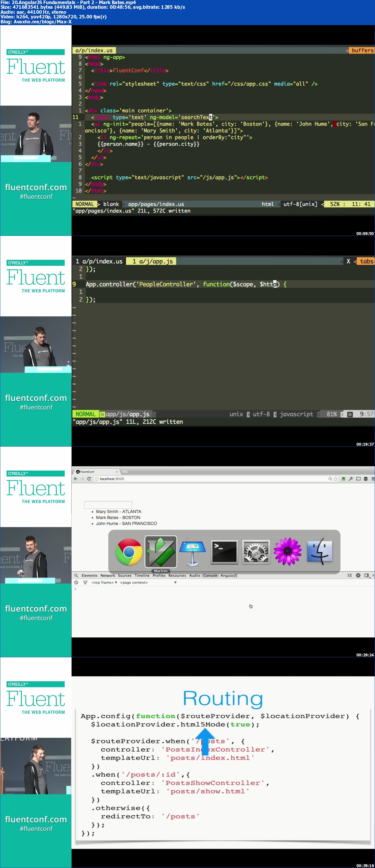
Task: Select Keynote in the app switcher
Action: click(x=192, y=551)
